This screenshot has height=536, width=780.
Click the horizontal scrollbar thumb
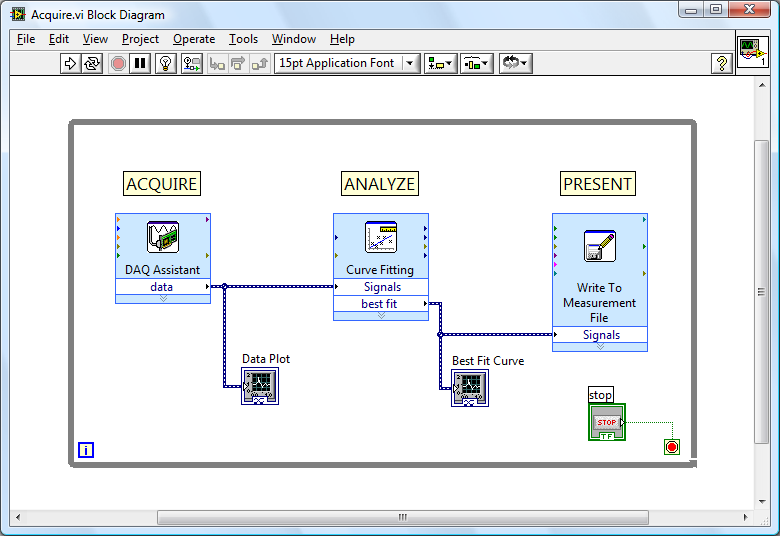coord(402,517)
